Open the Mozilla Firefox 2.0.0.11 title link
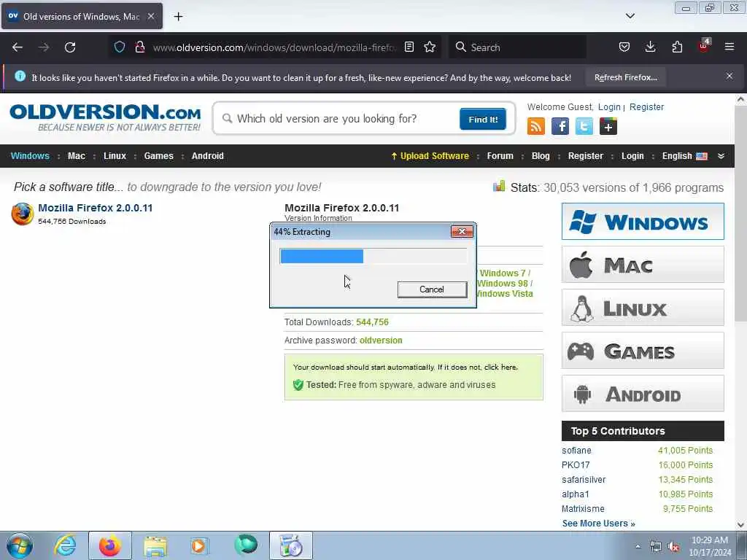This screenshot has height=560, width=747. coord(96,208)
